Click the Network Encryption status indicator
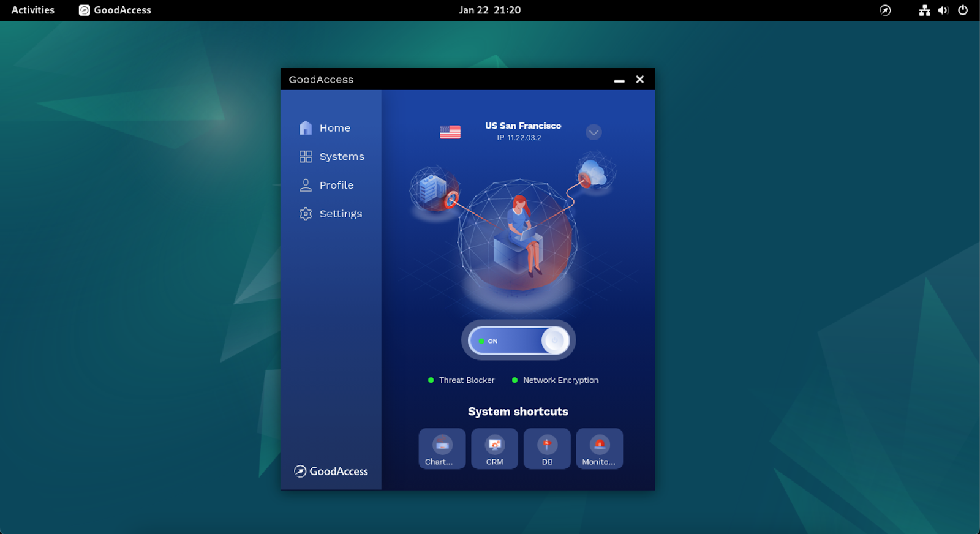 point(555,380)
